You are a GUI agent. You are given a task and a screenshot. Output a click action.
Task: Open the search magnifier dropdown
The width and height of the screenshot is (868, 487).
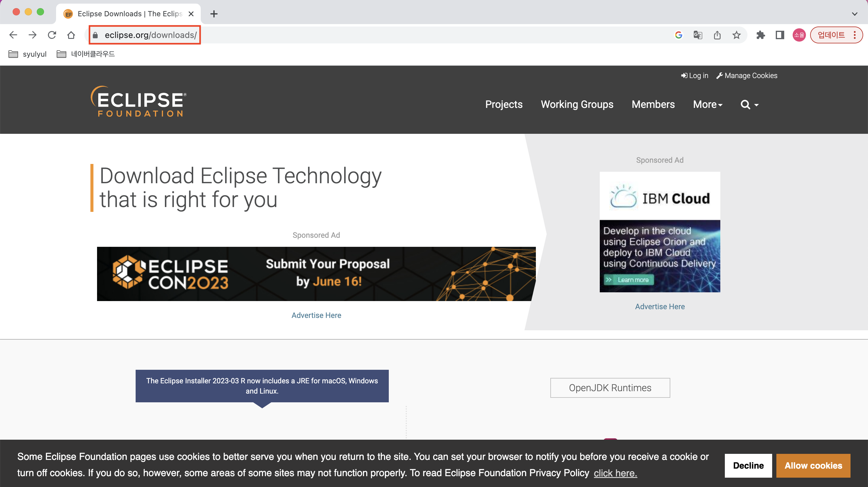749,105
